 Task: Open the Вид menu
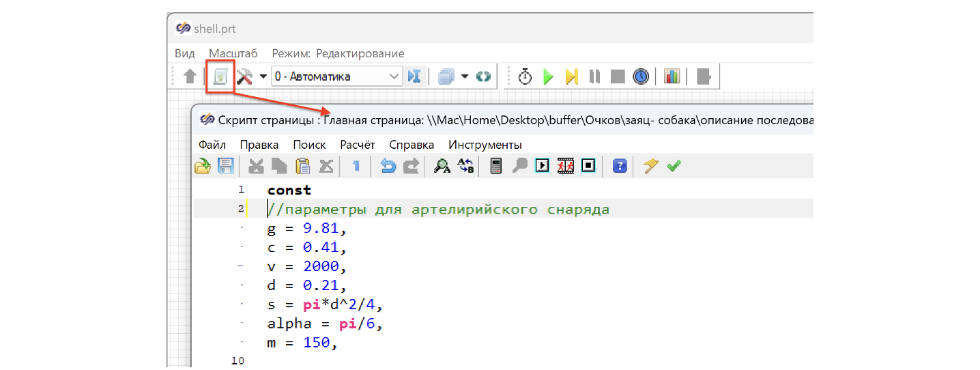coord(184,53)
